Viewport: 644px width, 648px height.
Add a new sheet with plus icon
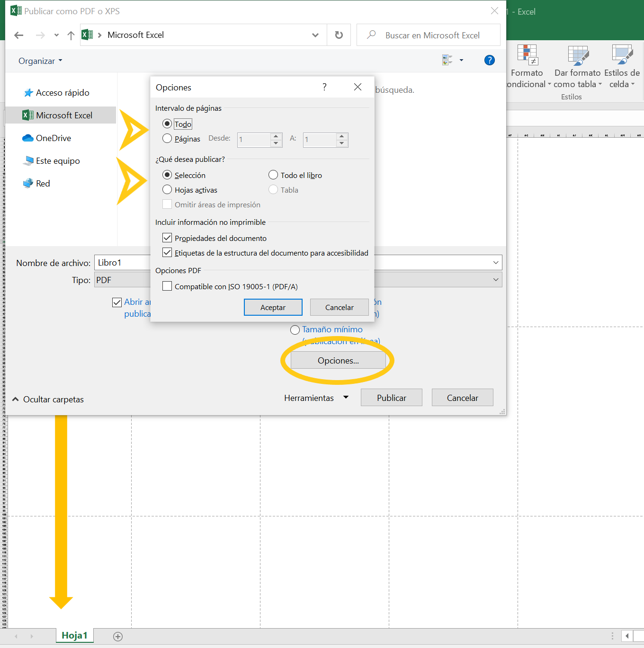[118, 637]
